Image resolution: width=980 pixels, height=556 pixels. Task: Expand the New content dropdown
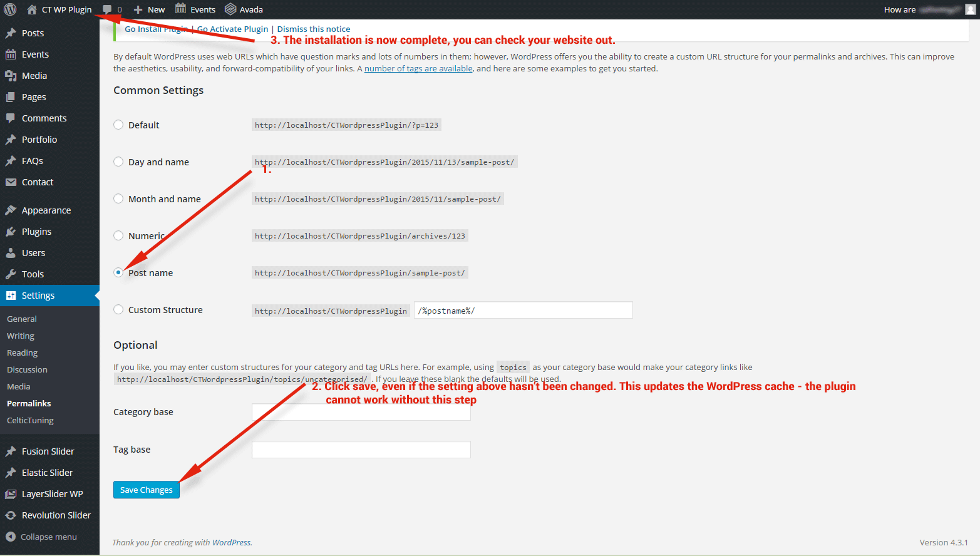[150, 9]
